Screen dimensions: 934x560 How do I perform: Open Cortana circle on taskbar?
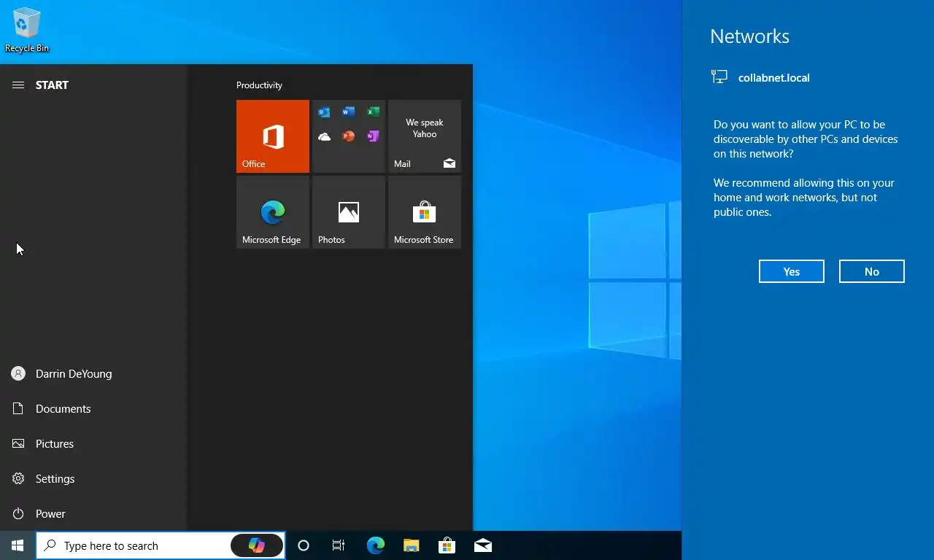[x=304, y=545]
